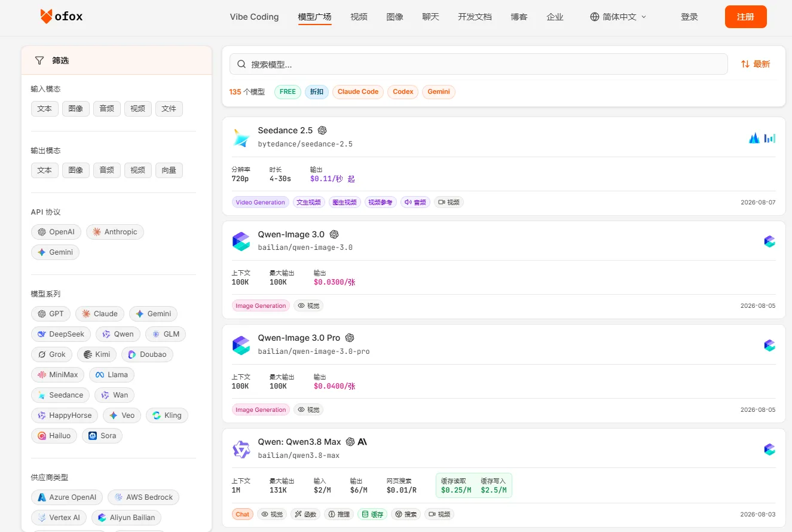Toggle the 视频 output modality filter
This screenshot has width=792, height=532.
pyautogui.click(x=138, y=170)
